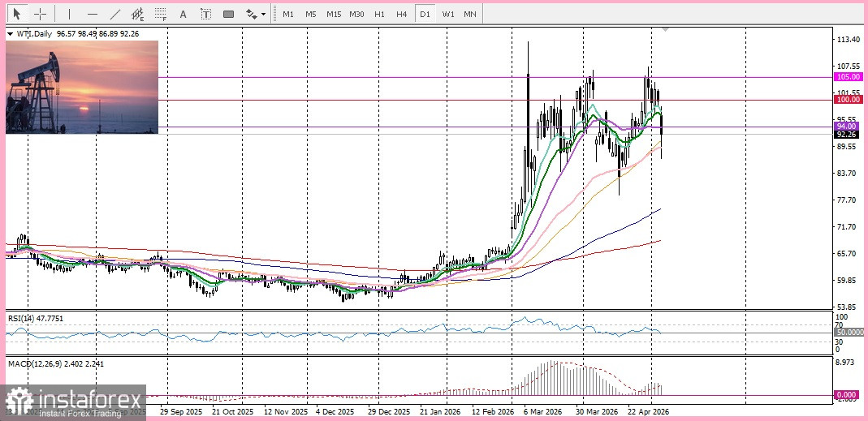Select the Fibonacci retracement tool
The width and height of the screenshot is (868, 421).
[x=161, y=14]
